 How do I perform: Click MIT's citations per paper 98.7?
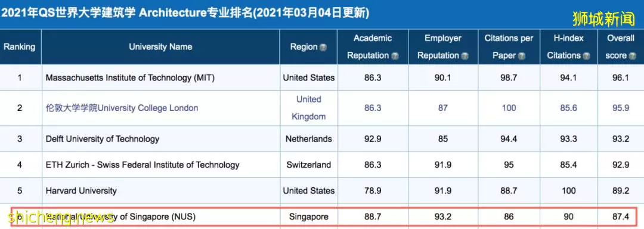click(x=509, y=78)
